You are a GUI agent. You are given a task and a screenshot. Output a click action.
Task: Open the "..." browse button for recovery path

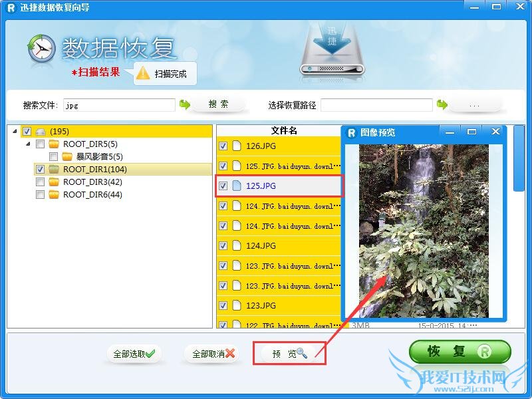click(x=475, y=104)
